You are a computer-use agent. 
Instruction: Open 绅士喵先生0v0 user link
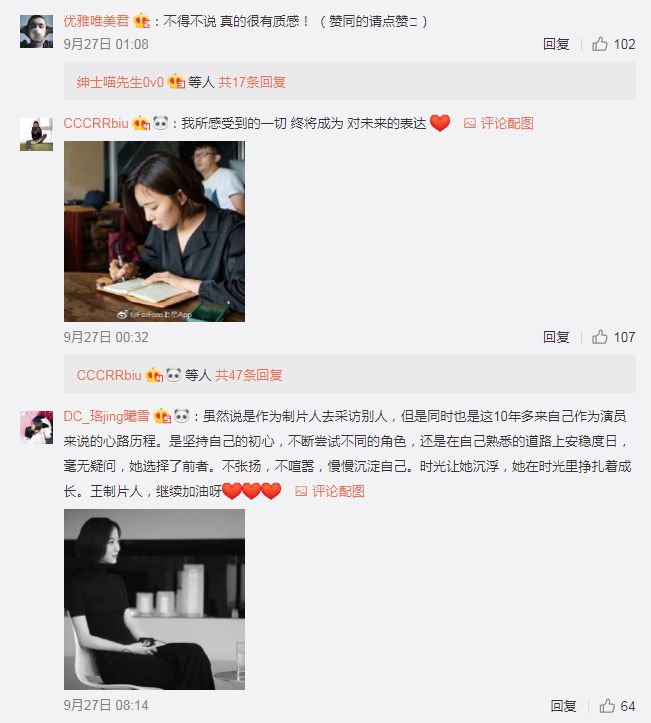tap(120, 82)
